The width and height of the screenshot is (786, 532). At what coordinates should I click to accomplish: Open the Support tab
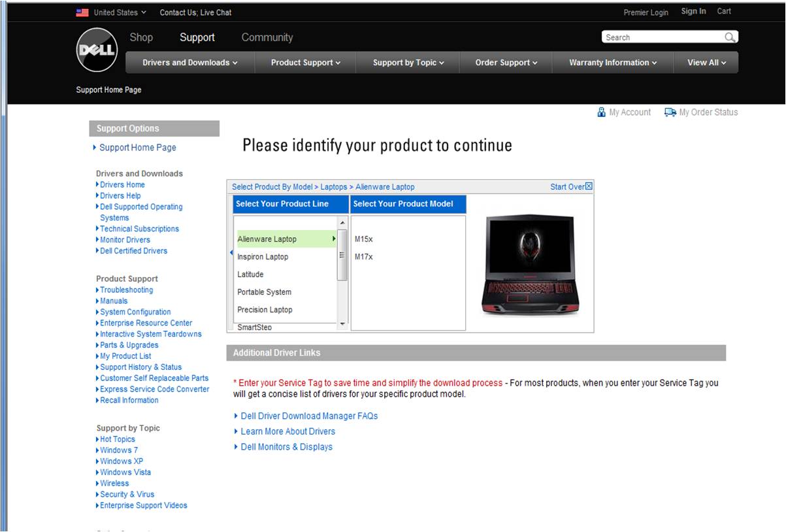click(197, 37)
